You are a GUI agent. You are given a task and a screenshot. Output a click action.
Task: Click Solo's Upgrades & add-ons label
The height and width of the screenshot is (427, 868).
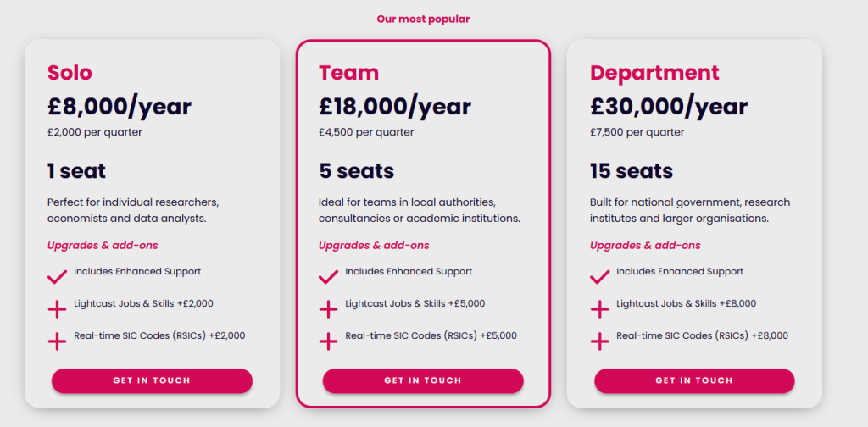103,246
